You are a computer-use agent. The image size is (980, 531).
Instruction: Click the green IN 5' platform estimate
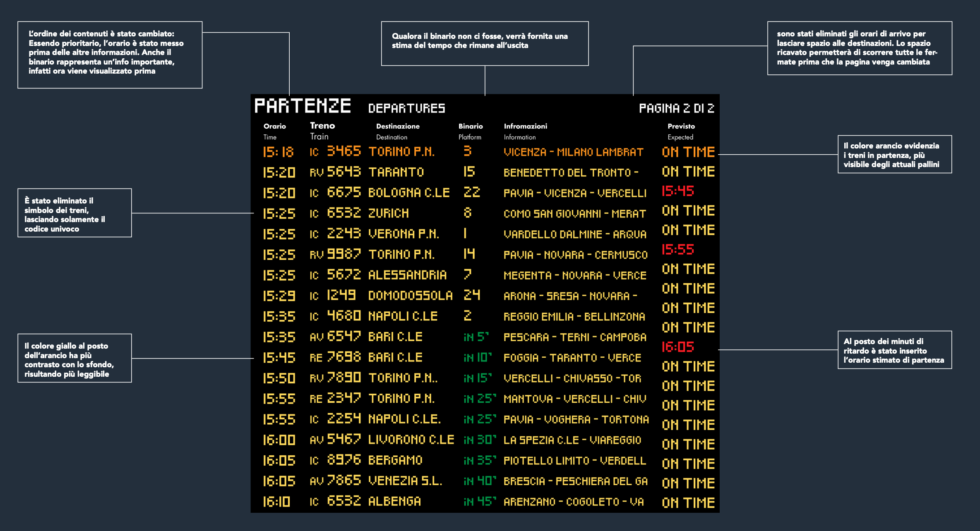pyautogui.click(x=476, y=337)
